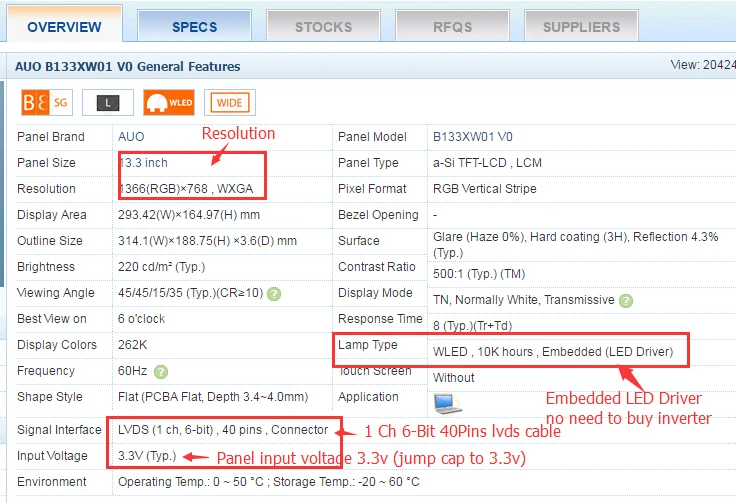736x503 pixels.
Task: Switch to the SUPPLIERS tab
Action: (582, 25)
